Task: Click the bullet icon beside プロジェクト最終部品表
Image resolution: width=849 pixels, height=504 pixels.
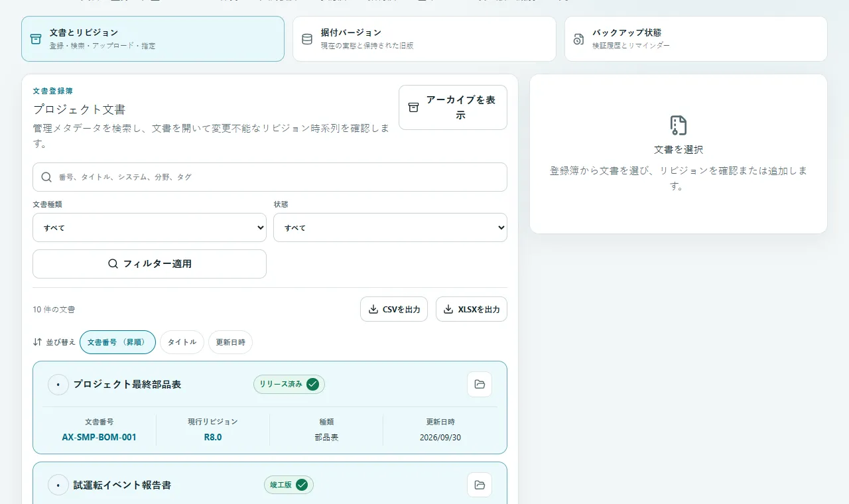Action: coord(58,384)
